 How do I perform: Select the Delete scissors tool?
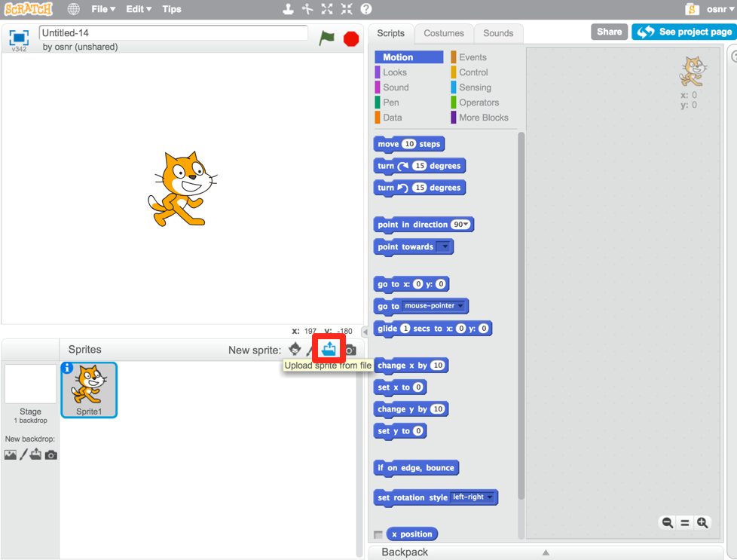pos(307,9)
